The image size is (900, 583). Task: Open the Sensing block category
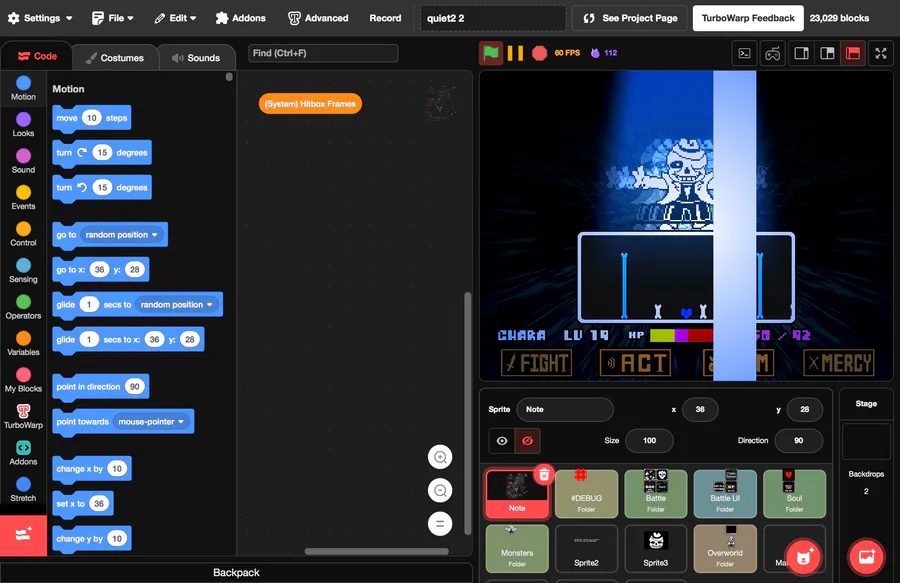[x=23, y=271]
